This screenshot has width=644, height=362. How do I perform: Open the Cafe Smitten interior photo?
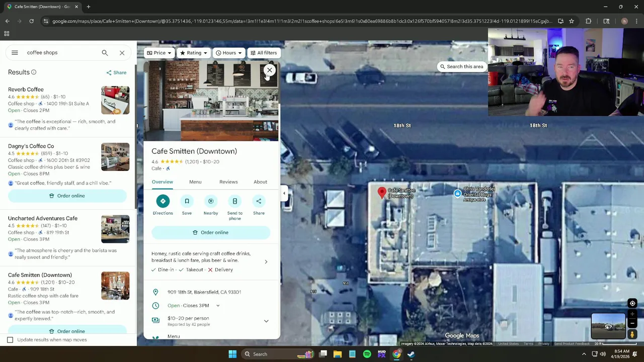coord(211,102)
